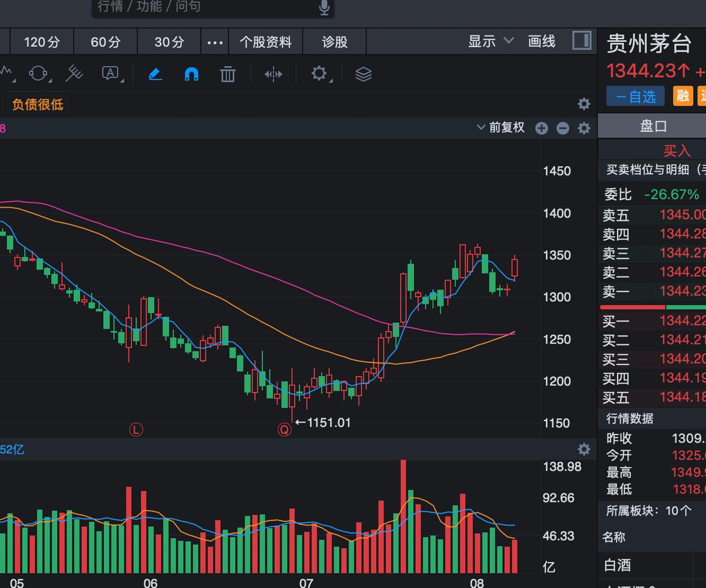This screenshot has width=706, height=588.
Task: Click 卖三 order book row
Action: tap(652, 253)
